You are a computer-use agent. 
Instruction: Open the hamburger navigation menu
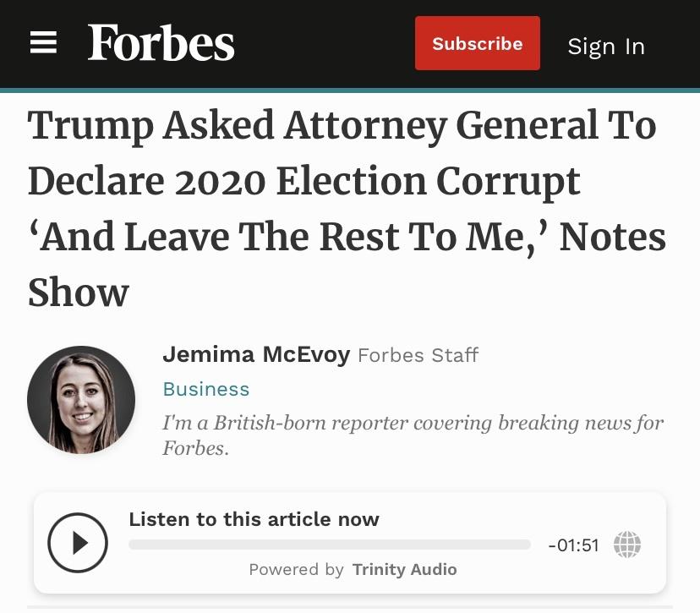[44, 43]
